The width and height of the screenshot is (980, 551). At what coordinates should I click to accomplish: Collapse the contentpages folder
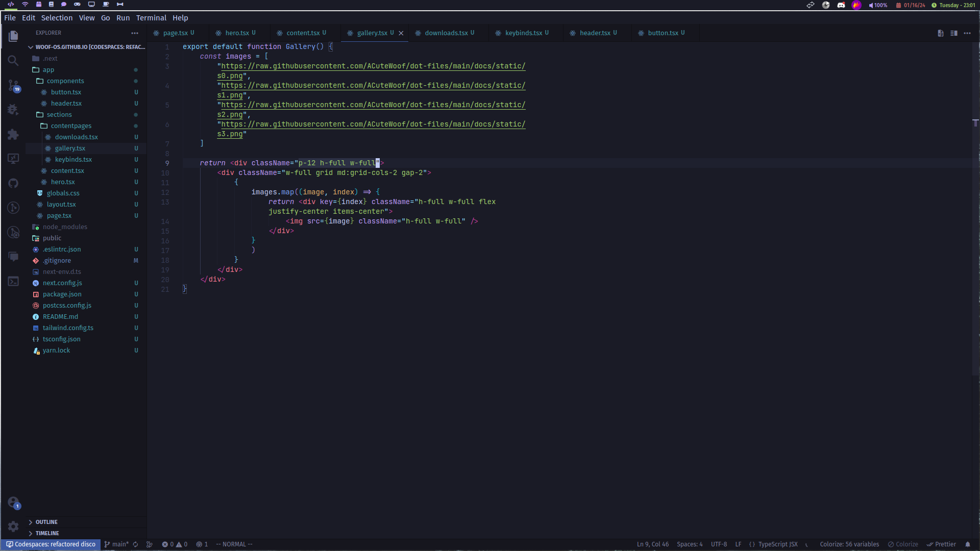click(71, 126)
